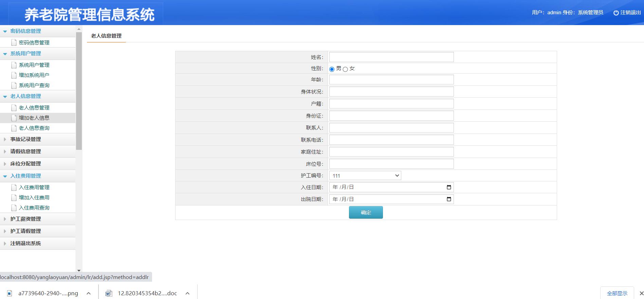
Task: Open 系统用户管理 sub-item link text
Action: click(x=34, y=65)
